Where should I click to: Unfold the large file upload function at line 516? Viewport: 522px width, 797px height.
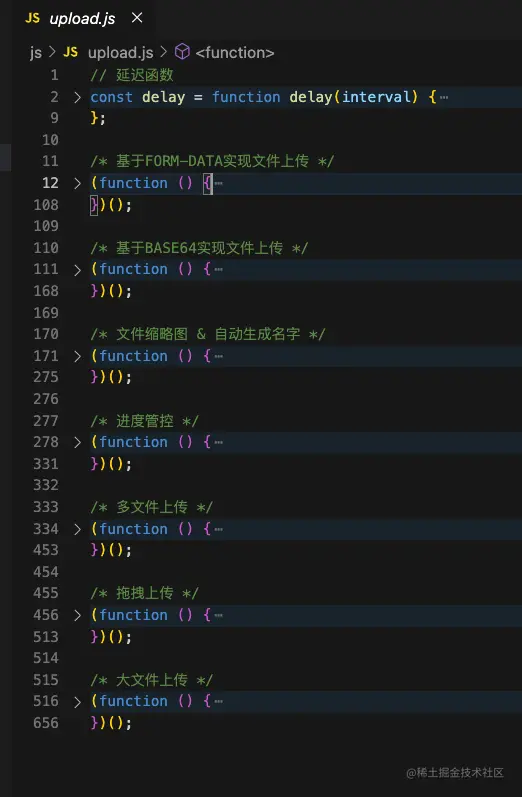click(x=77, y=701)
